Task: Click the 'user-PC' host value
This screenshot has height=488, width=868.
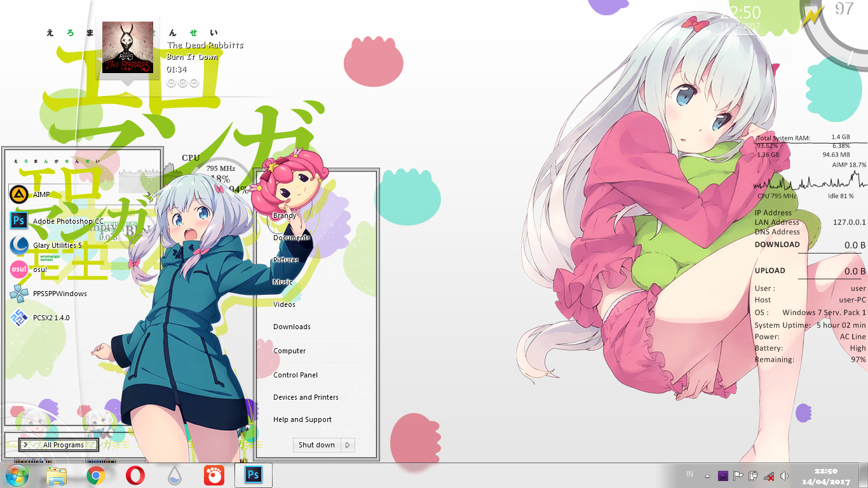Action: 852,300
